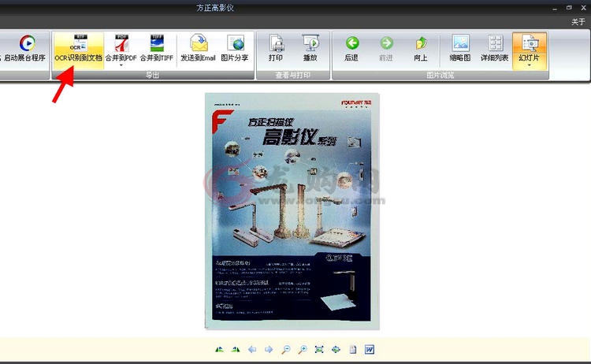Start slideshow with 播放
Viewport: 591px width, 364px height.
click(x=310, y=47)
